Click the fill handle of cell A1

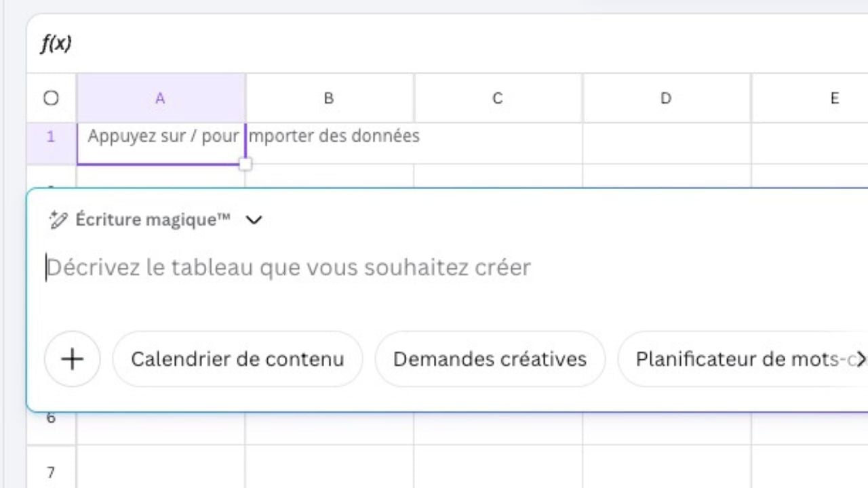pyautogui.click(x=245, y=164)
